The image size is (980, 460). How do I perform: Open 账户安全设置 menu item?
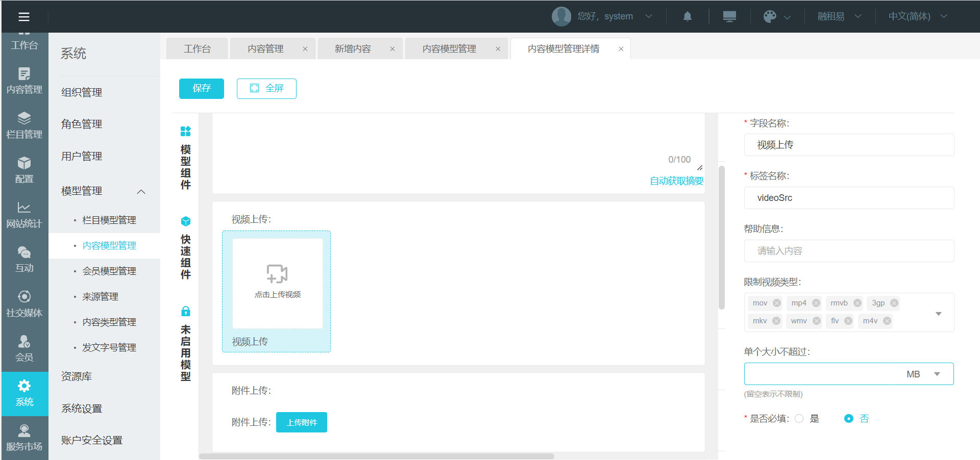coord(92,440)
